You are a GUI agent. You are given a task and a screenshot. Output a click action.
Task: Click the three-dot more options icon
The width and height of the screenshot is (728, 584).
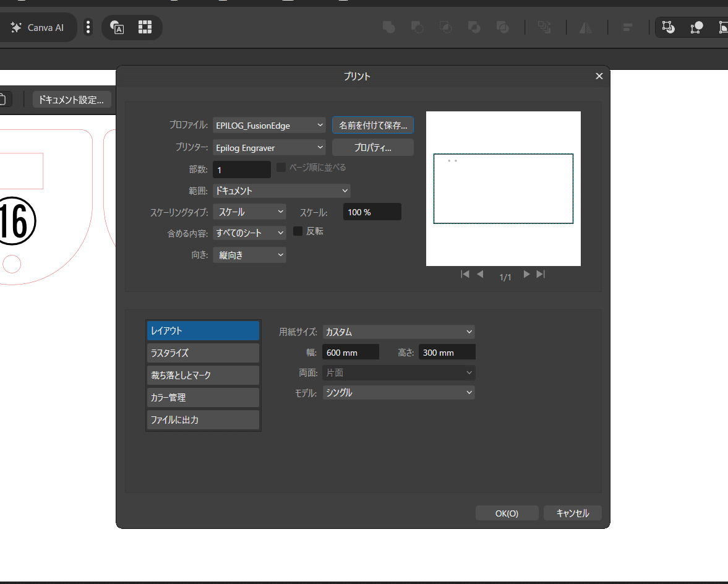pyautogui.click(x=88, y=27)
